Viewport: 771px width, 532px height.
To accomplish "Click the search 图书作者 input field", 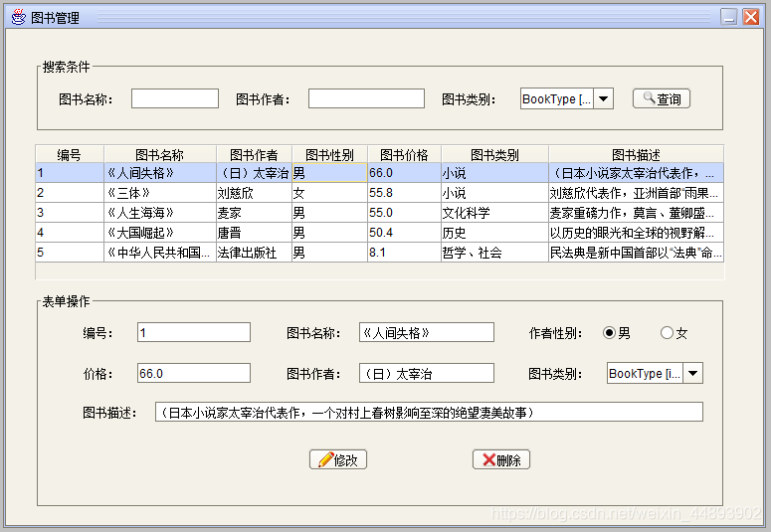I will click(x=366, y=98).
